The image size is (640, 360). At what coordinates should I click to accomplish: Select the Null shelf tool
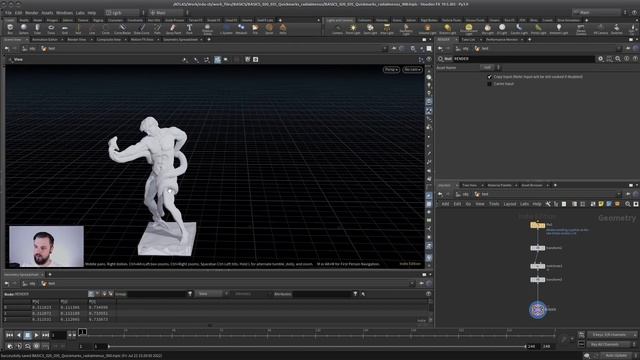(x=78, y=29)
